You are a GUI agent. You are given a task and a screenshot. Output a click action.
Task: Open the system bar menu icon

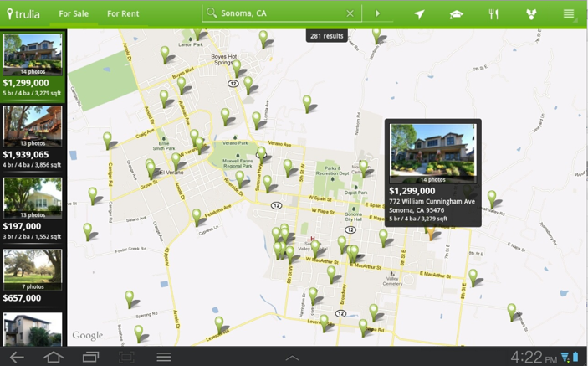[x=164, y=357]
